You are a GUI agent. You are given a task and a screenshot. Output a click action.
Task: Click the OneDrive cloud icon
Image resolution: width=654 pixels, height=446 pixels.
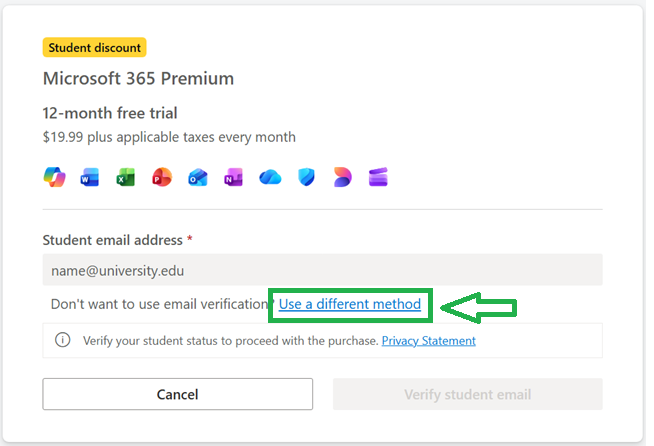click(x=270, y=177)
